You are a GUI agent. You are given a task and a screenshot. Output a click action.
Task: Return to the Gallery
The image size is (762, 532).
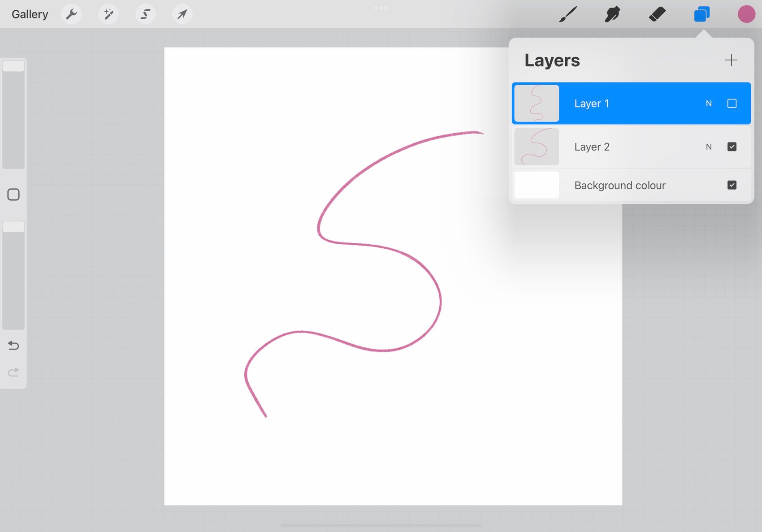click(30, 14)
